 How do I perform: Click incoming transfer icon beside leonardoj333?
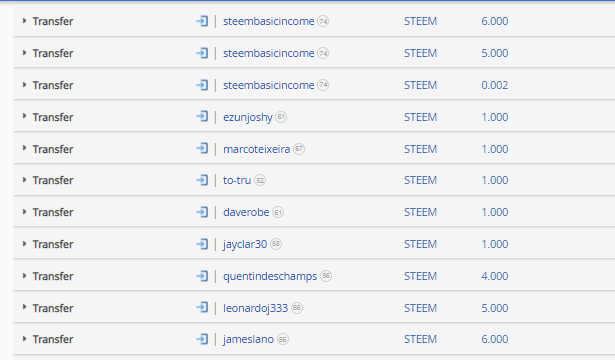point(202,307)
